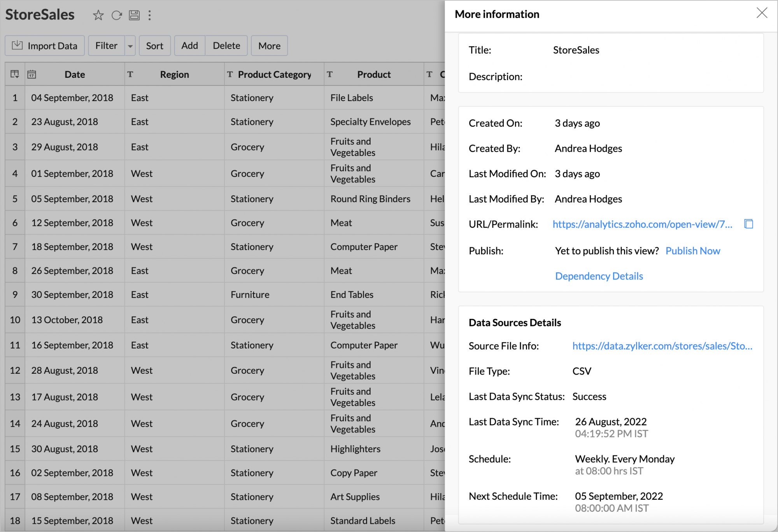Open the analytics.zoho.com permalink URL

click(x=642, y=224)
